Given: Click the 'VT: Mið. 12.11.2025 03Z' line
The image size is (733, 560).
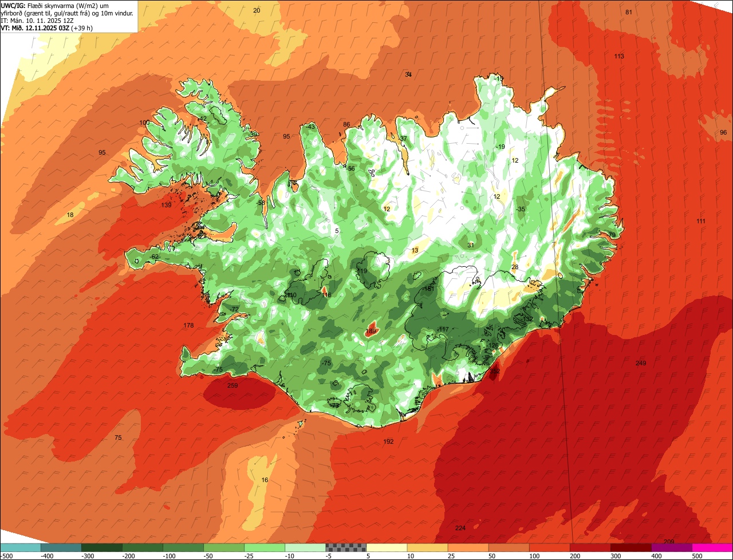Looking at the screenshot, I should coord(47,27).
